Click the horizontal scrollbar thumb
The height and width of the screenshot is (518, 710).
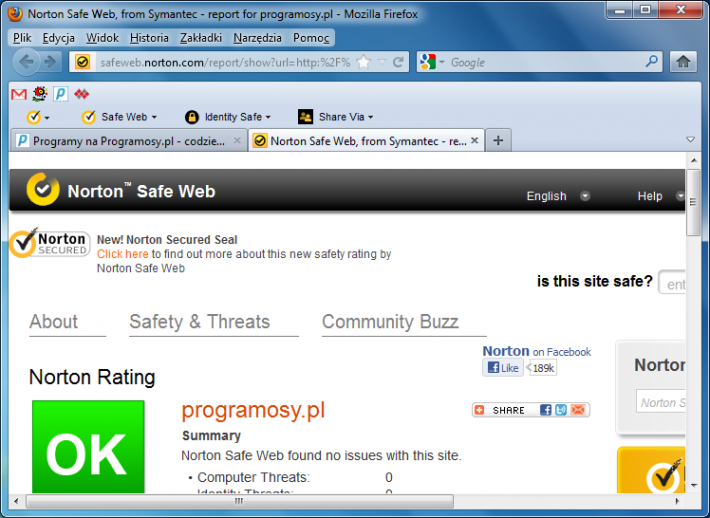coord(240,501)
